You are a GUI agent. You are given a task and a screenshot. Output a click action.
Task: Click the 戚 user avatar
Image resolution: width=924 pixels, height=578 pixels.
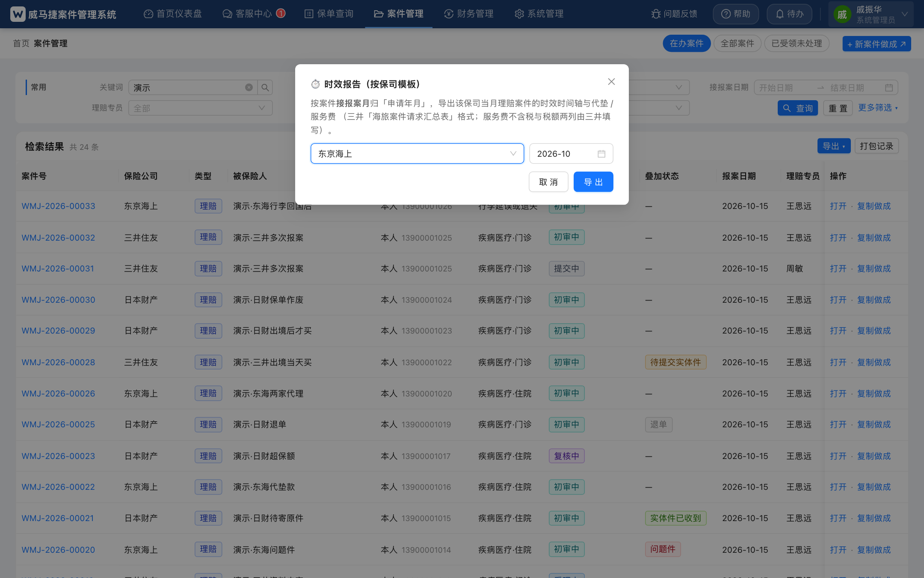pyautogui.click(x=842, y=15)
